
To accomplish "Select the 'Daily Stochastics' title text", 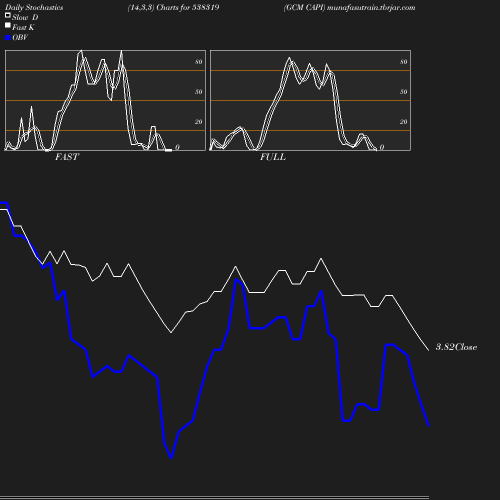I will click(x=34, y=8).
